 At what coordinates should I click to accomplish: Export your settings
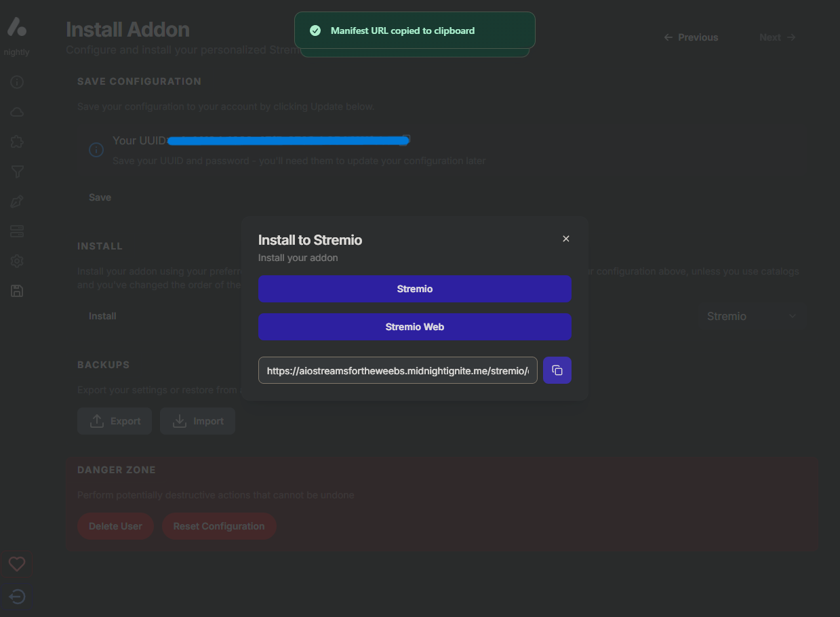tap(114, 420)
